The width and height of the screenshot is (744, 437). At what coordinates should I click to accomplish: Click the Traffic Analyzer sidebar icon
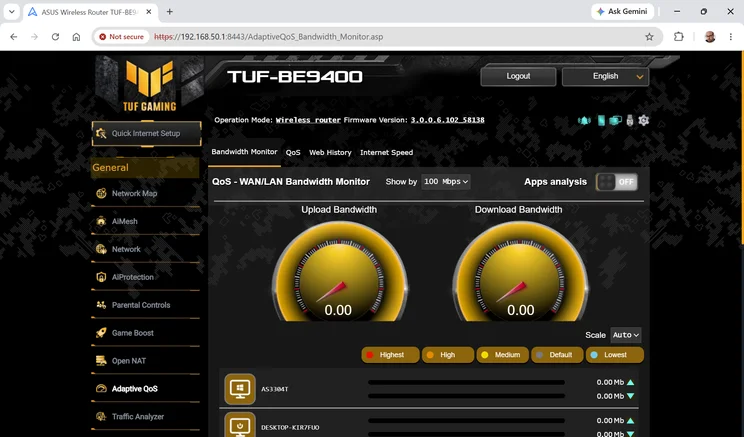click(x=101, y=417)
